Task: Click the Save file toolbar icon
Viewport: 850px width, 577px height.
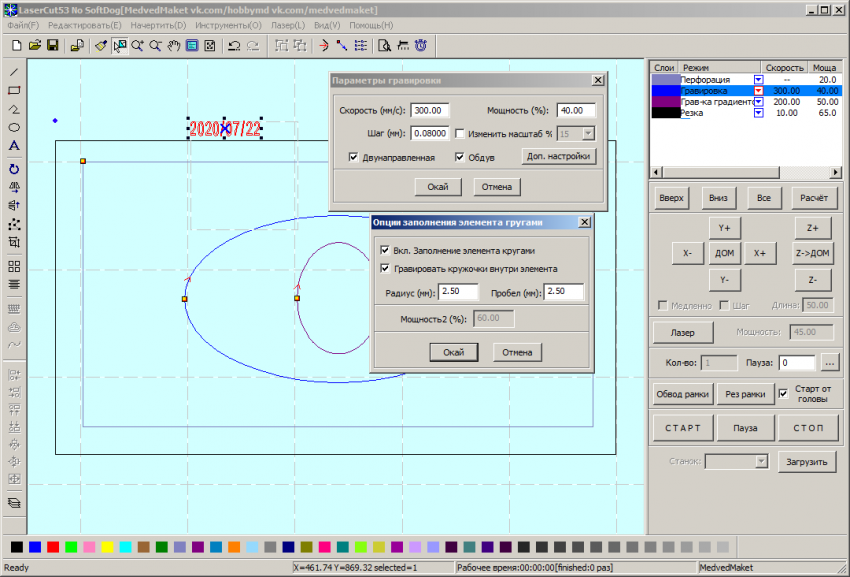Action: (52, 46)
